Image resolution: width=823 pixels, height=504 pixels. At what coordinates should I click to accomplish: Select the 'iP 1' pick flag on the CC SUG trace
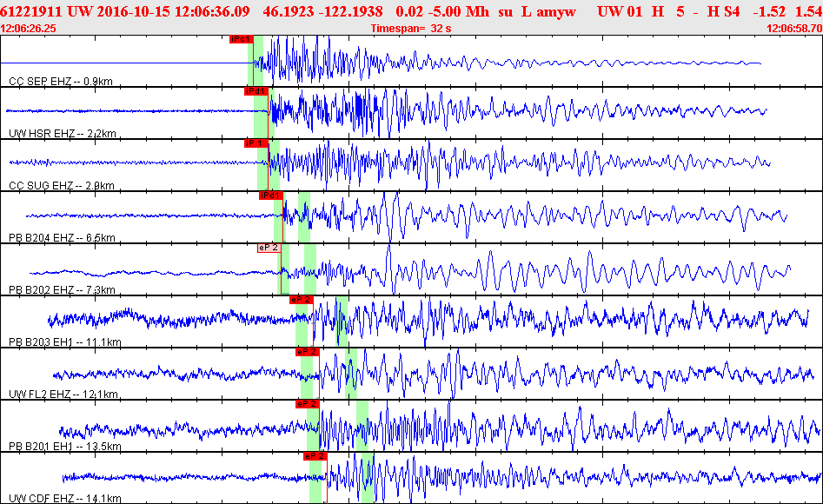[x=256, y=143]
